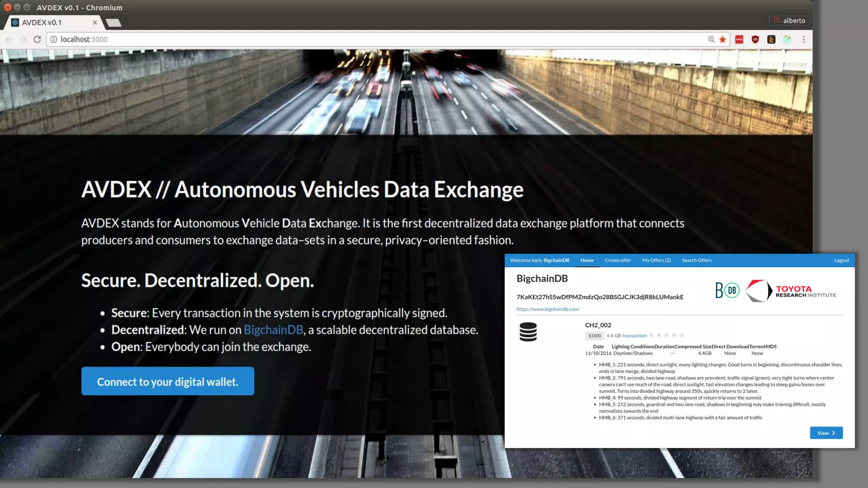This screenshot has width=868, height=488.
Task: Click the black 'k' extension icon
Action: (x=771, y=39)
